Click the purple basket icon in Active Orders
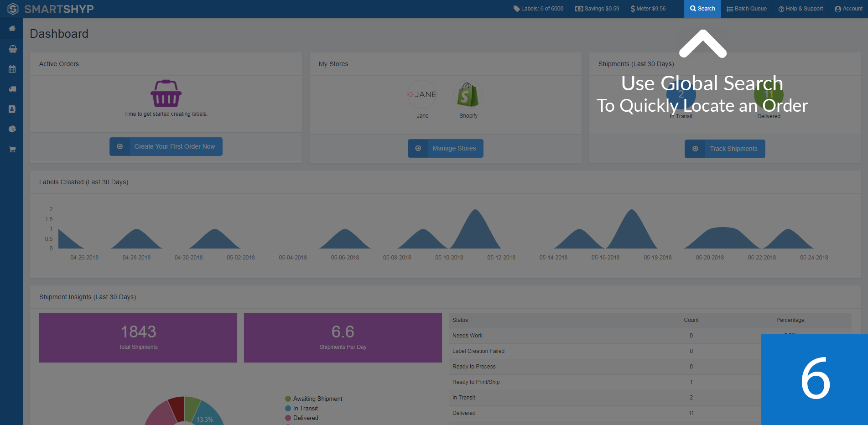Image resolution: width=868 pixels, height=425 pixels. point(166,93)
